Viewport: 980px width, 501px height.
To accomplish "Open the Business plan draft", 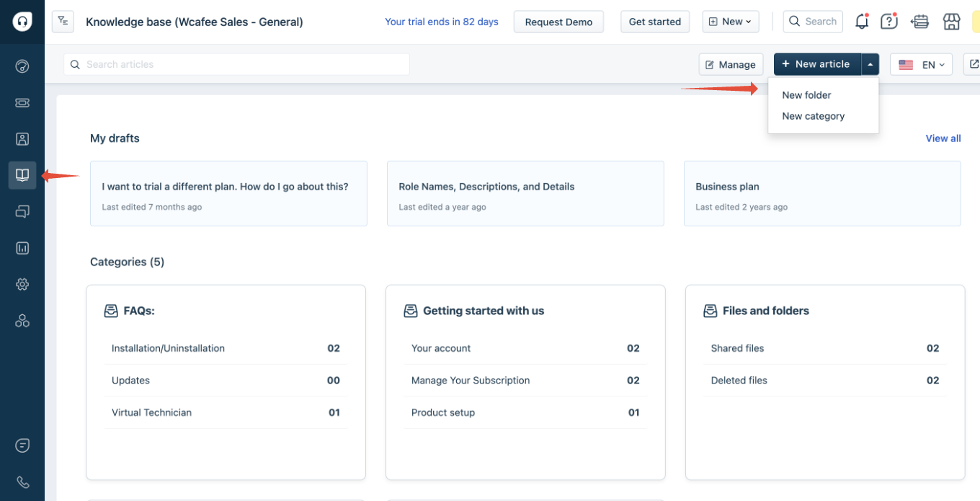I will coord(822,193).
